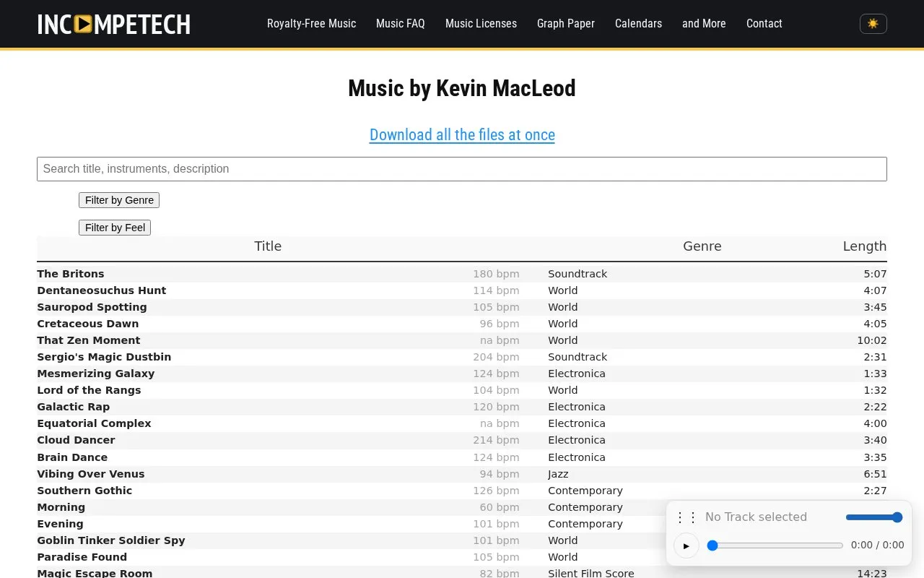The height and width of the screenshot is (578, 924).
Task: Select the track 'Evening'
Action: tap(61, 524)
